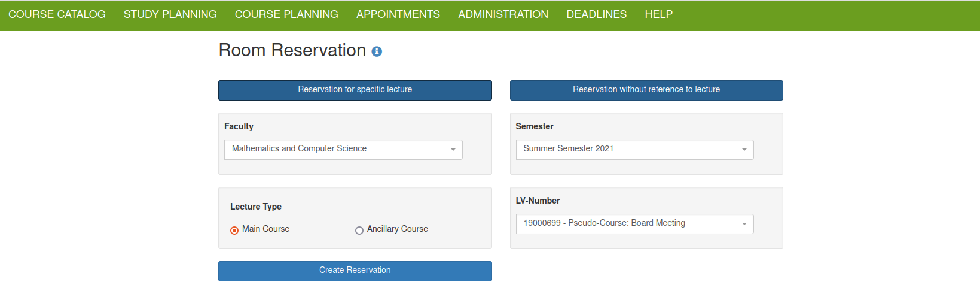Screen dimensions: 980x291
Task: Click the Ancillary Course label text
Action: point(398,229)
